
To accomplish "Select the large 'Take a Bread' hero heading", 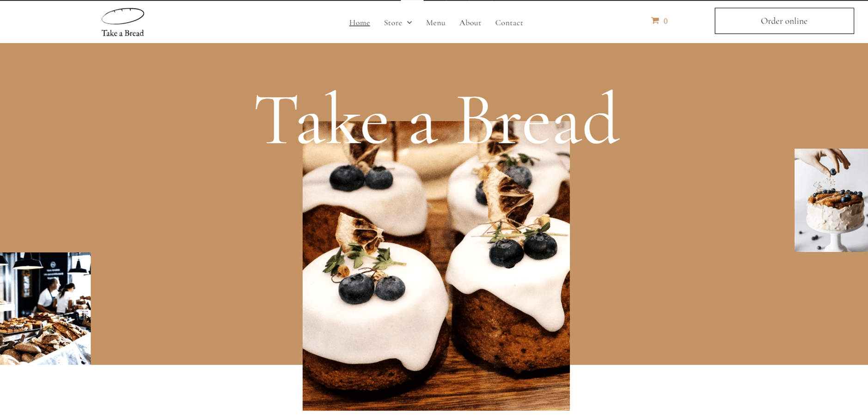I will [437, 118].
